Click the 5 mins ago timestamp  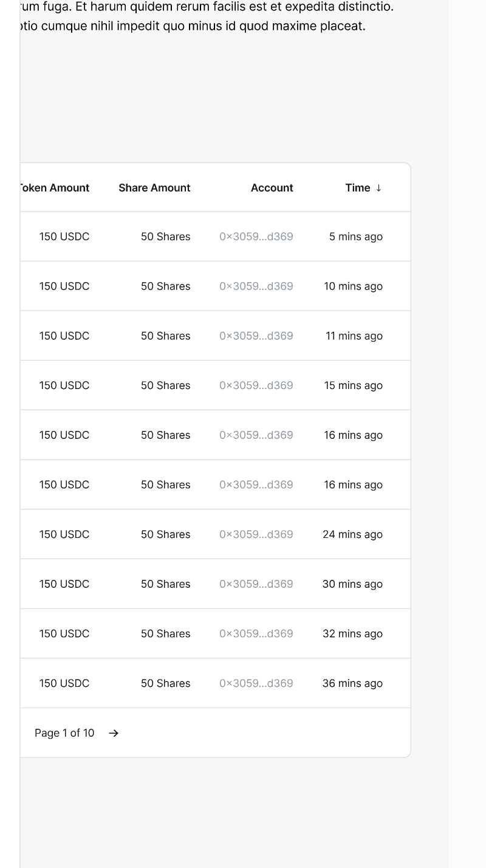(x=356, y=236)
